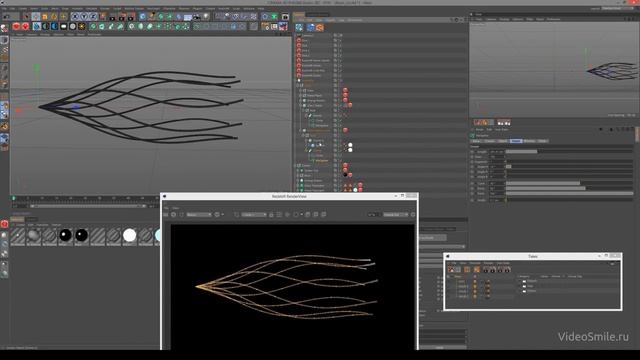Click the bottom full-width Attribute Manager slider
640x360 pixels.
(569, 193)
